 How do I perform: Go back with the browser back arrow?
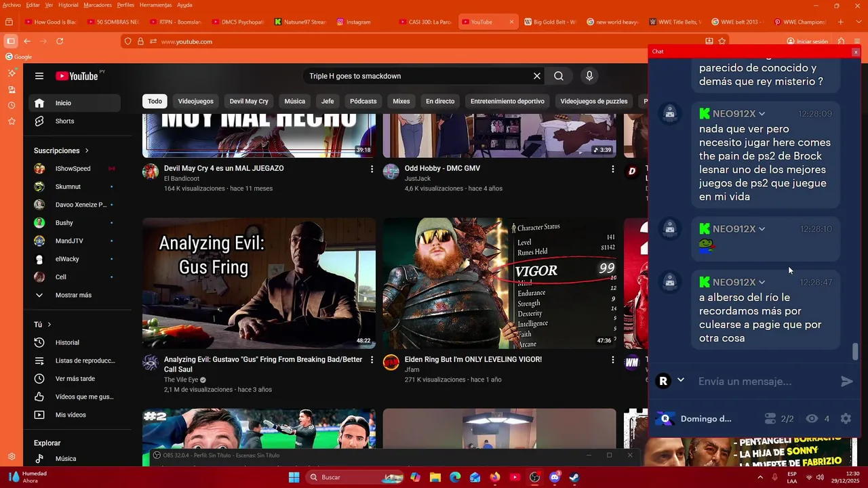tap(27, 41)
